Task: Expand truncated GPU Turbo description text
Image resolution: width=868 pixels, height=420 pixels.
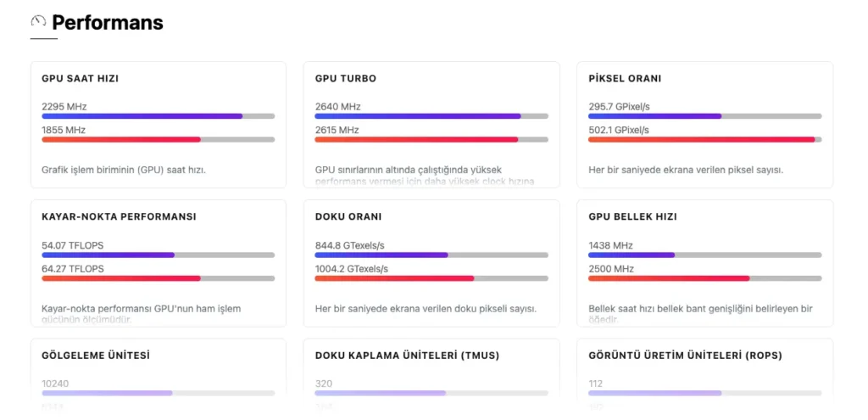Action: click(431, 176)
